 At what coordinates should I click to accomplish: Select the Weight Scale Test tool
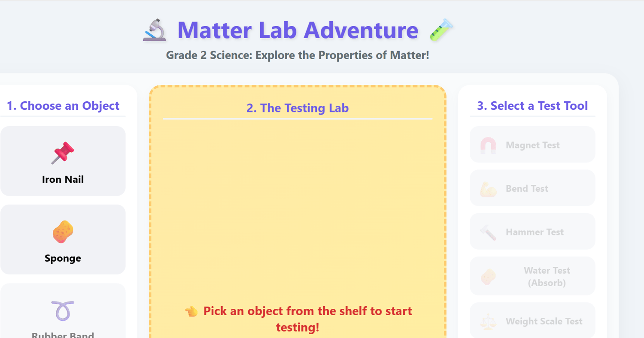[x=532, y=320]
